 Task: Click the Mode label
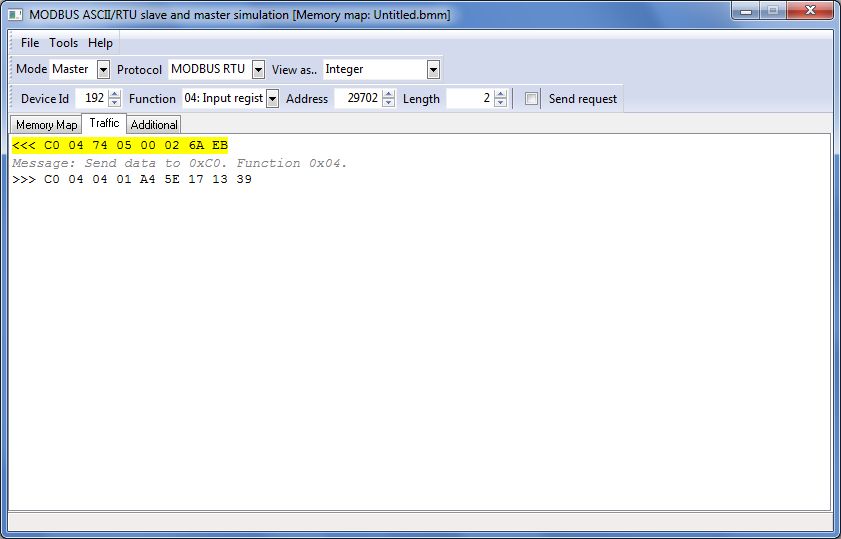pos(32,69)
